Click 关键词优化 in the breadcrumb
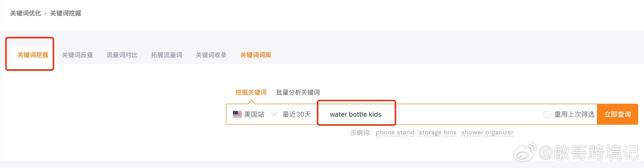The height and width of the screenshot is (168, 644). point(26,13)
